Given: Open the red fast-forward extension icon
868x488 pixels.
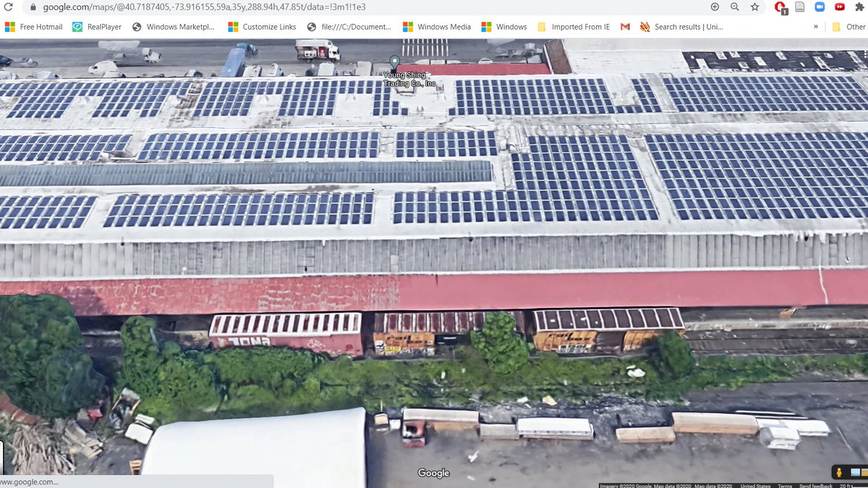Looking at the screenshot, I should (839, 7).
